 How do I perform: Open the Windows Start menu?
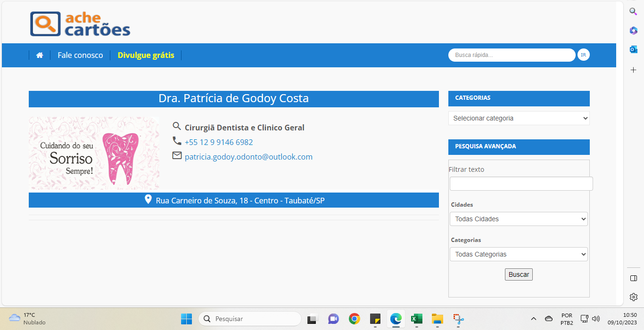tap(186, 319)
